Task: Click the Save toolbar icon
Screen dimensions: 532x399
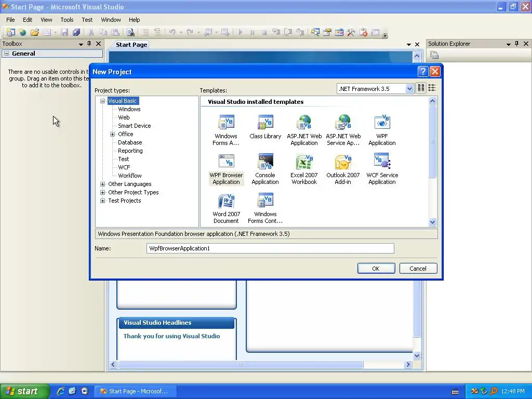Action: (x=64, y=32)
